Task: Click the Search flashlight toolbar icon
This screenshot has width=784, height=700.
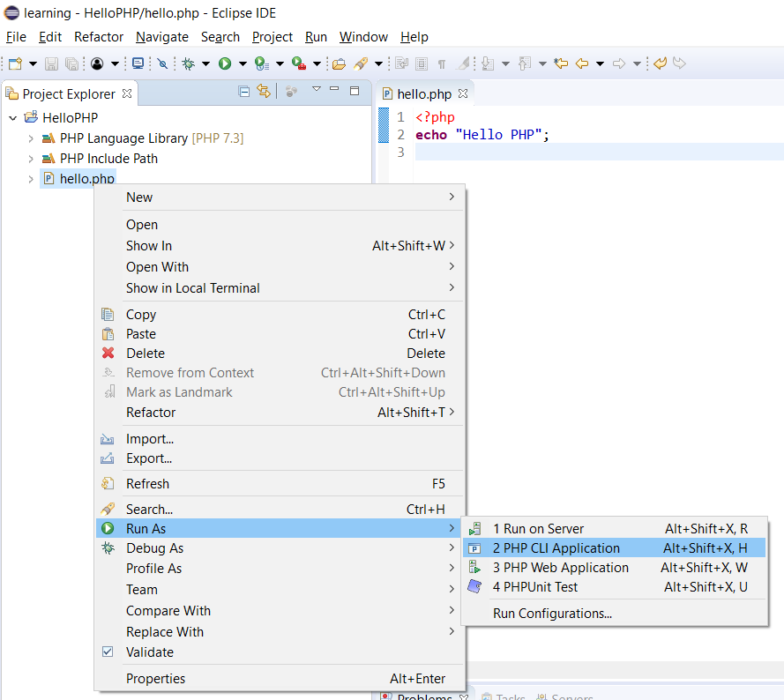Action: [x=361, y=63]
